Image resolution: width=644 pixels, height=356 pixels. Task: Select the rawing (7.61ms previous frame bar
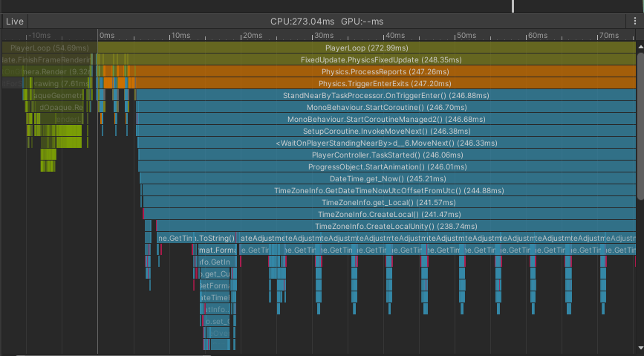(x=62, y=83)
